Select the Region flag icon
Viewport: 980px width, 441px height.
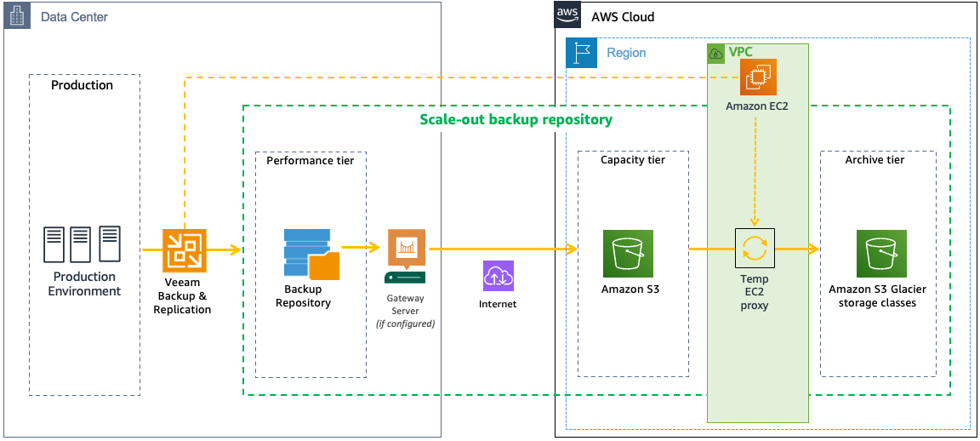[582, 53]
